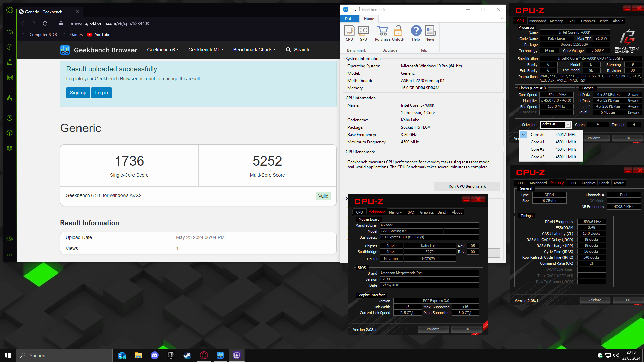Open Mainboard tab in the CPU-Z CPU window
Viewport: 644px width, 362px height.
pos(538,21)
